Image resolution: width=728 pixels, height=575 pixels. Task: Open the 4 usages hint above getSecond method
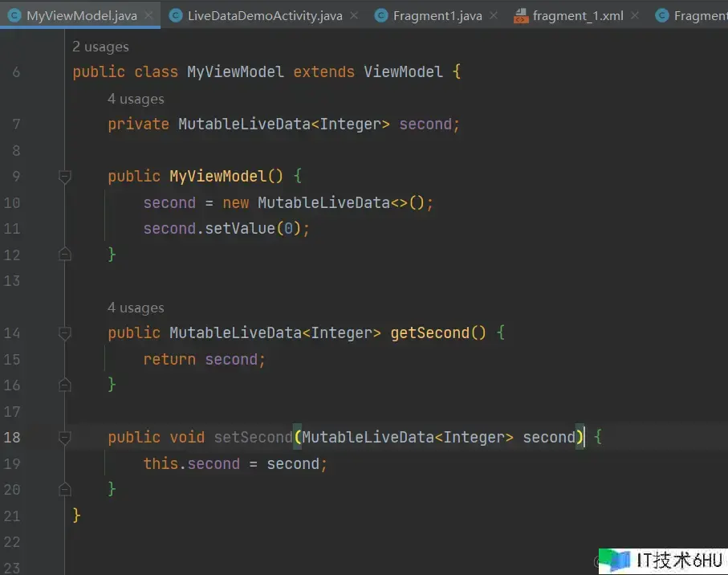coord(136,308)
